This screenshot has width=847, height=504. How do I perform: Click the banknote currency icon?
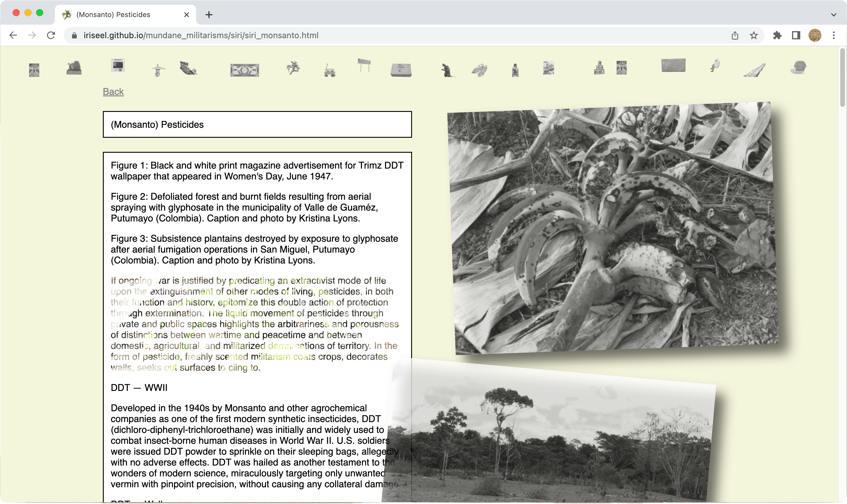coord(244,70)
